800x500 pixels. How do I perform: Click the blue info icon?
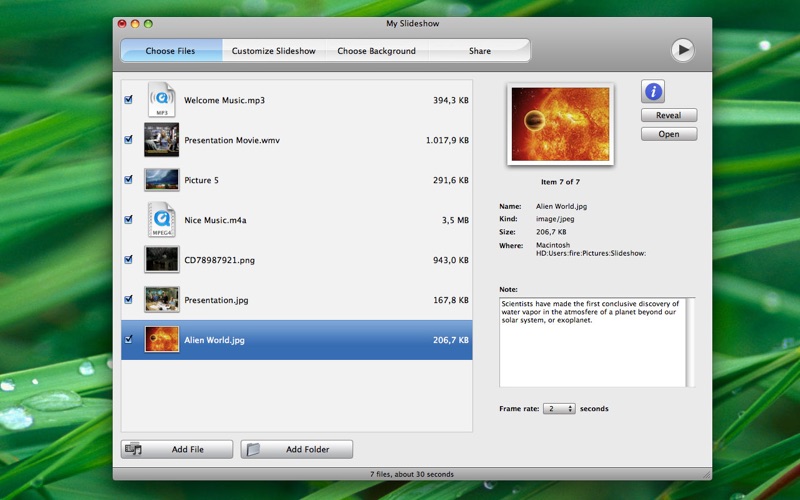pos(653,92)
